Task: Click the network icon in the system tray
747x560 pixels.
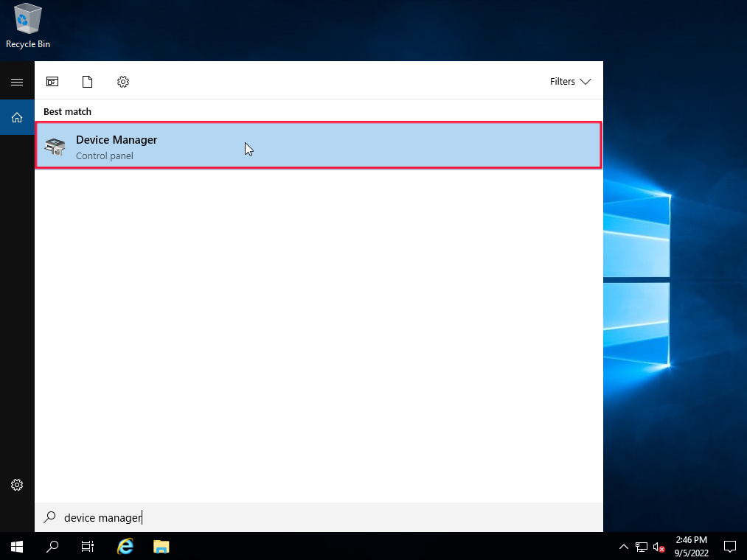Action: (642, 547)
